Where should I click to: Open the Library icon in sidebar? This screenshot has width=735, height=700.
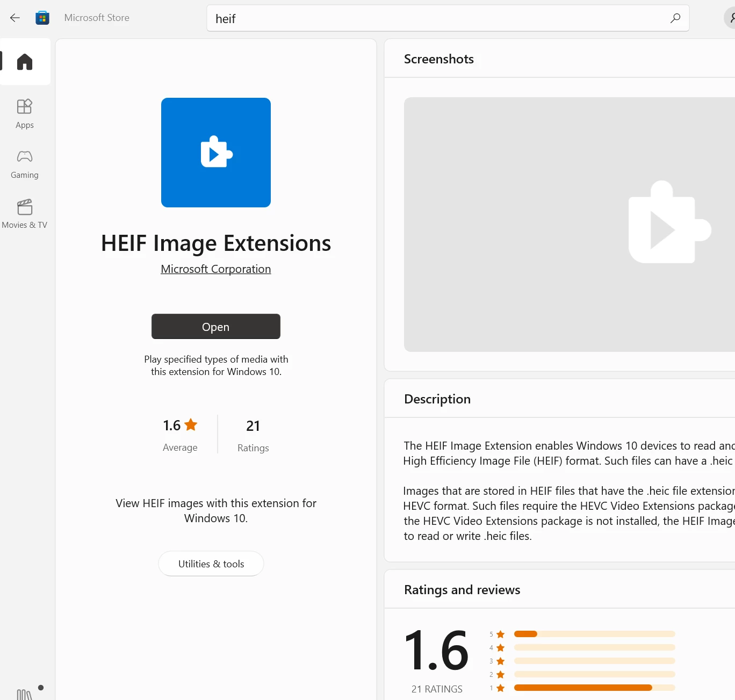[25, 694]
